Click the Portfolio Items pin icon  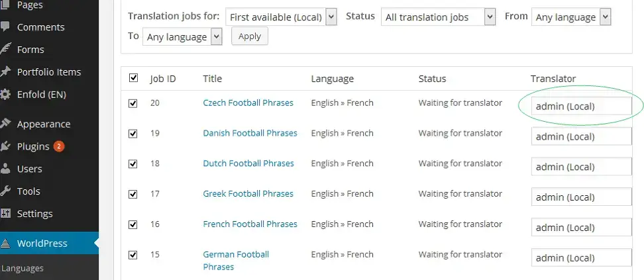(5, 72)
